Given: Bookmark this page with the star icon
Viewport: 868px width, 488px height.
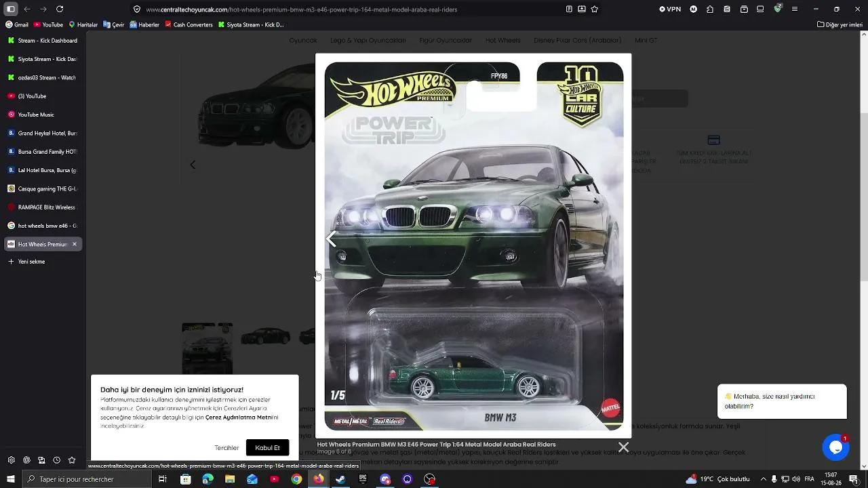Looking at the screenshot, I should click(595, 9).
